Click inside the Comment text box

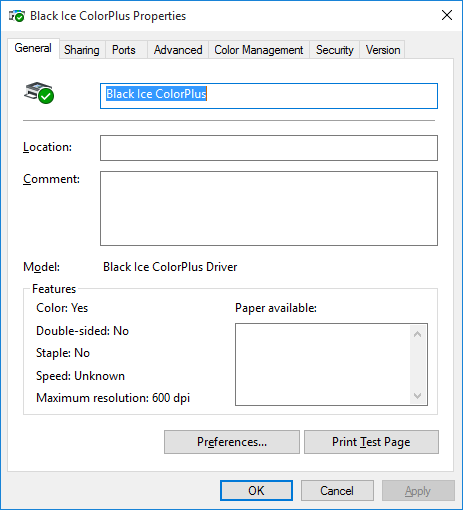[x=269, y=209]
